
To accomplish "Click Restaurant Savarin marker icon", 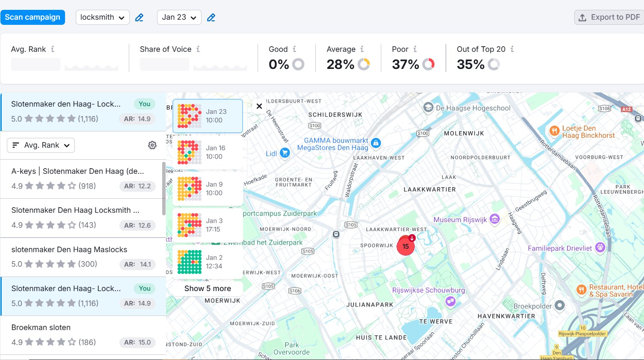I will [x=581, y=290].
